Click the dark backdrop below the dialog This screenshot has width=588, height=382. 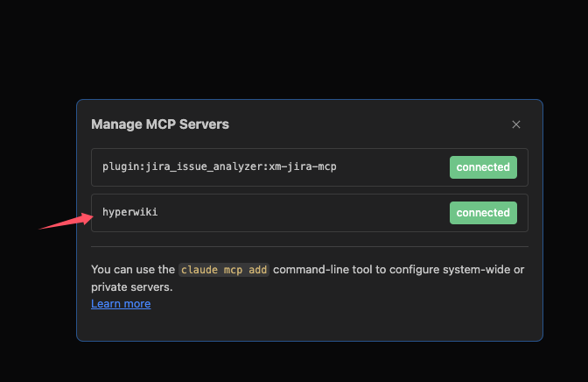coord(294,363)
